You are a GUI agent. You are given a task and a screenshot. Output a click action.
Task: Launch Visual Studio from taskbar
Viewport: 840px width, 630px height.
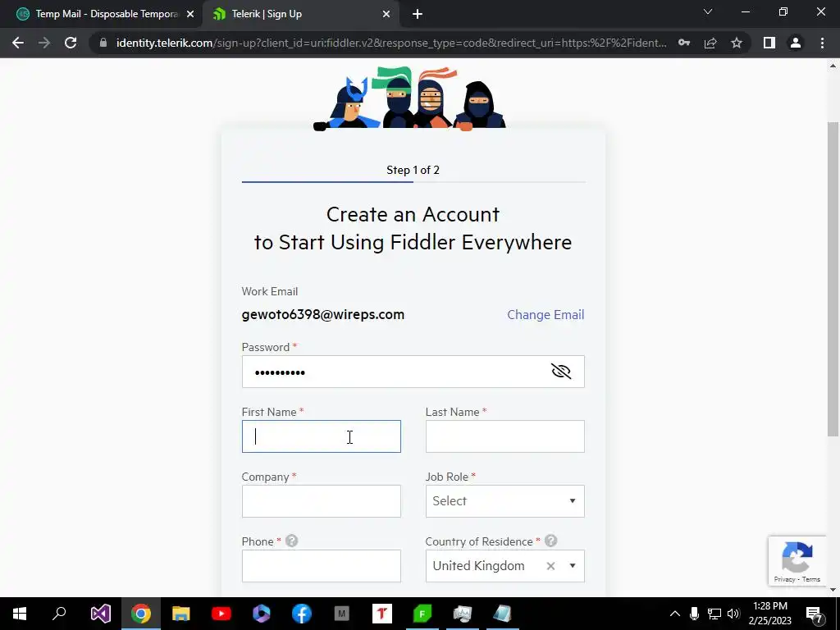[x=100, y=614]
